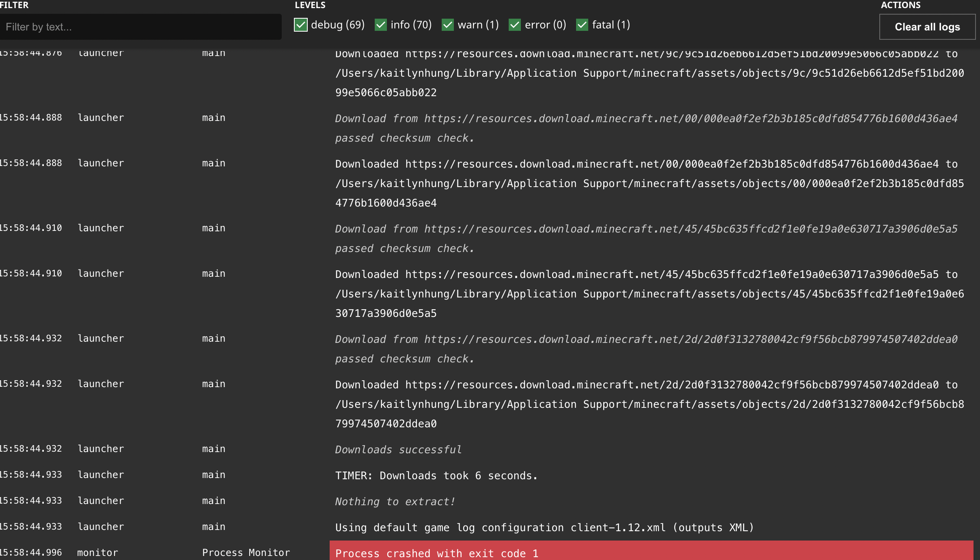Click the fatal (1) level label text
The image size is (980, 560).
611,25
